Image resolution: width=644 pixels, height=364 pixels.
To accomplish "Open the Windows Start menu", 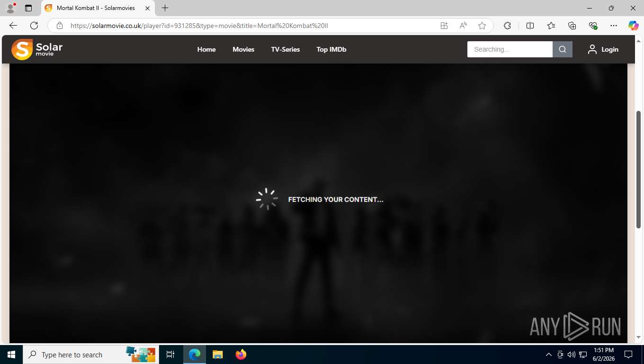I will pos(11,355).
